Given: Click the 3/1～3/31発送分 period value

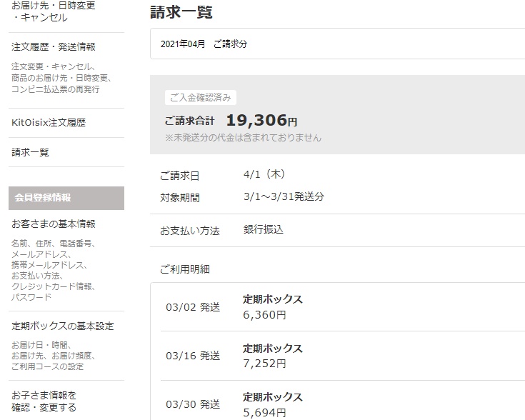Looking at the screenshot, I should click(x=284, y=196).
